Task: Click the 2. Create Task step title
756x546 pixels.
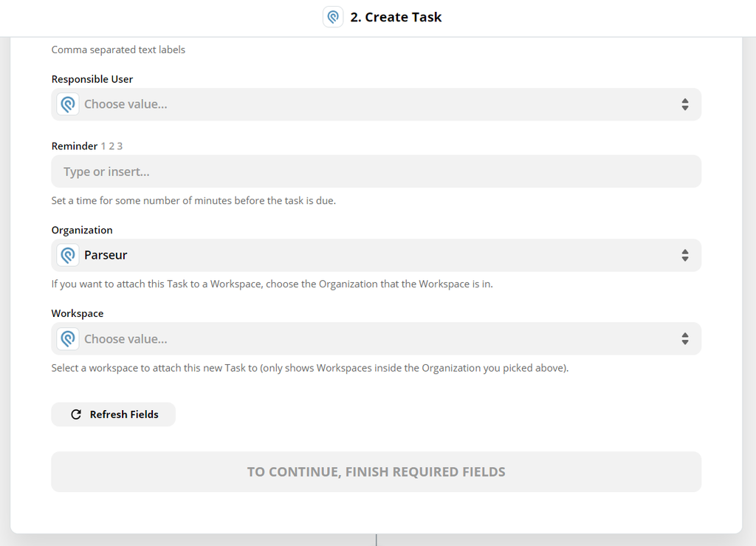Action: click(395, 16)
